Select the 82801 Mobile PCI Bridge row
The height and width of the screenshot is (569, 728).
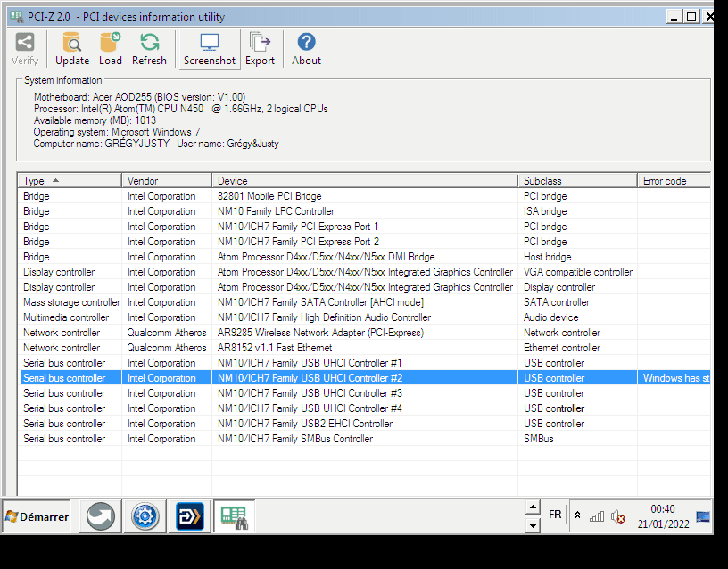pyautogui.click(x=365, y=196)
